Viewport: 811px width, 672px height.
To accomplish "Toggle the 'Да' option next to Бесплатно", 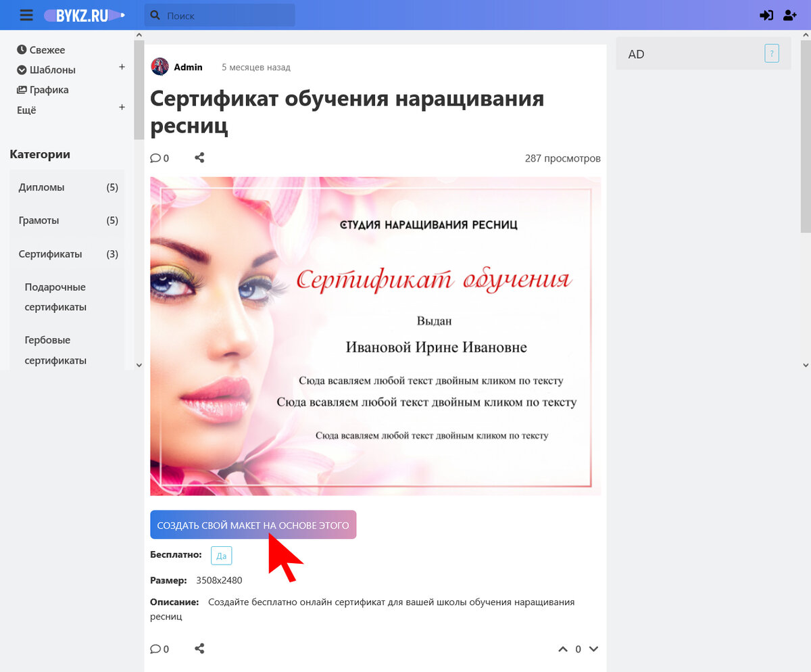I will (x=222, y=554).
